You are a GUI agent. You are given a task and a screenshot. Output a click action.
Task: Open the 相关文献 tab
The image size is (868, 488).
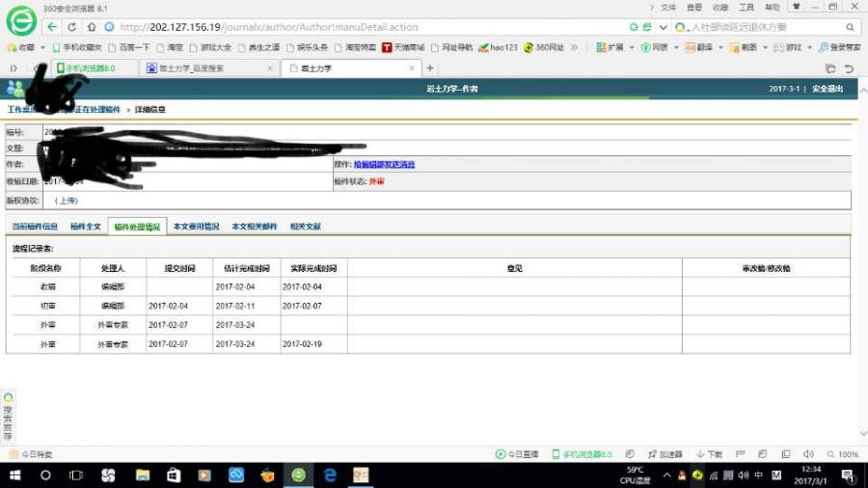coord(306,227)
